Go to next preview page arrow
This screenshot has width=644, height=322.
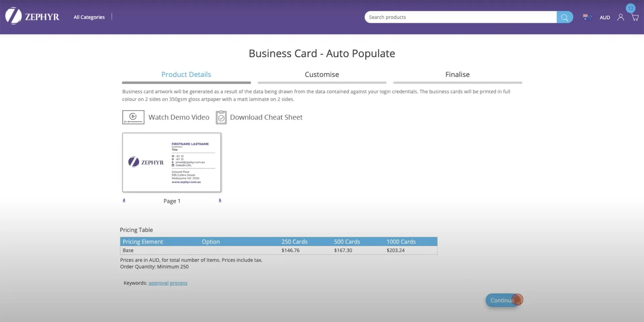pos(220,200)
